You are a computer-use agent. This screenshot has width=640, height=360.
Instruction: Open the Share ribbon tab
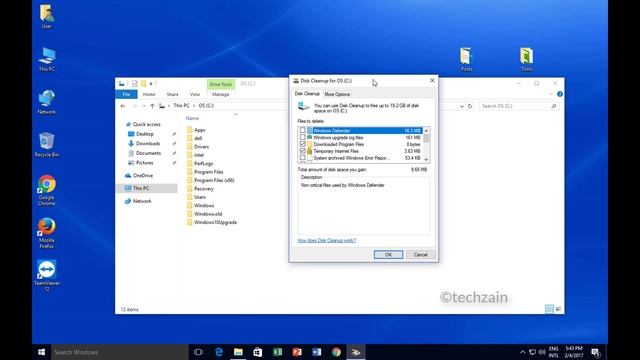pyautogui.click(x=172, y=94)
